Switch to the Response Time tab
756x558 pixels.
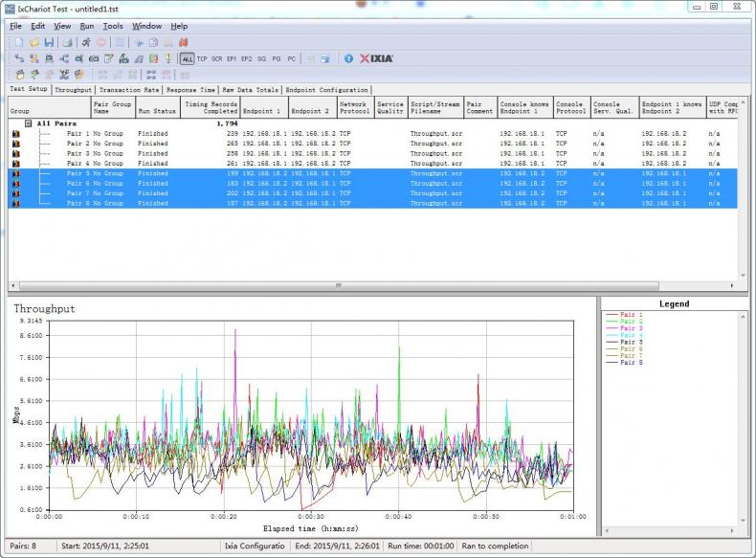pyautogui.click(x=191, y=90)
